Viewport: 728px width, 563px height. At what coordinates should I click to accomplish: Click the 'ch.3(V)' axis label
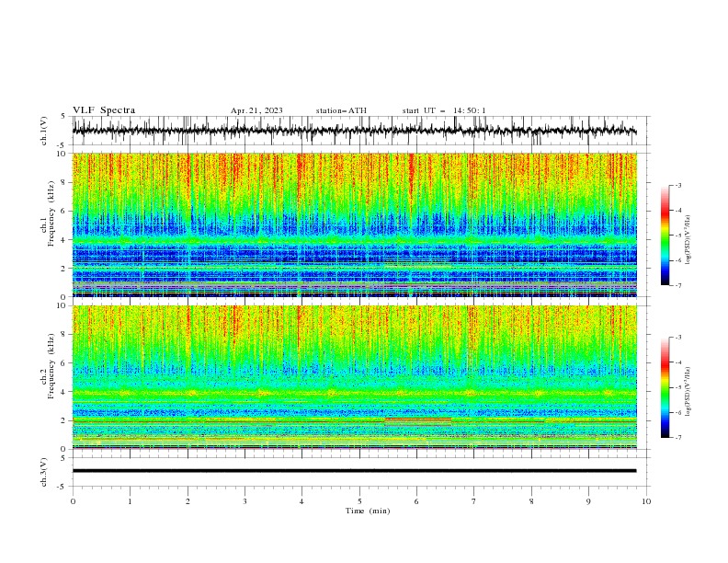pos(44,472)
